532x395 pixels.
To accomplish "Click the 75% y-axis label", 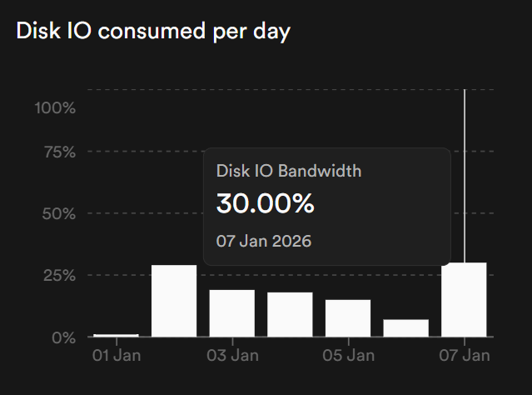I will click(58, 152).
